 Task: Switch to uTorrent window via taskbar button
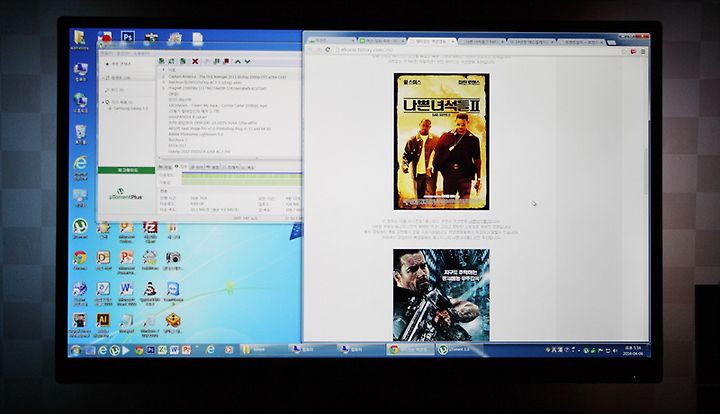click(459, 350)
